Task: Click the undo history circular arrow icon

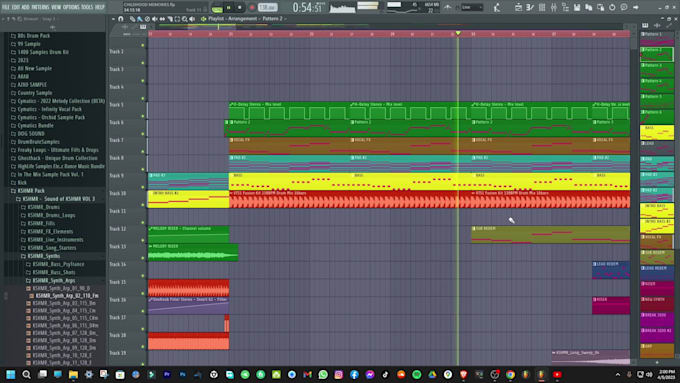Action: 612,7
